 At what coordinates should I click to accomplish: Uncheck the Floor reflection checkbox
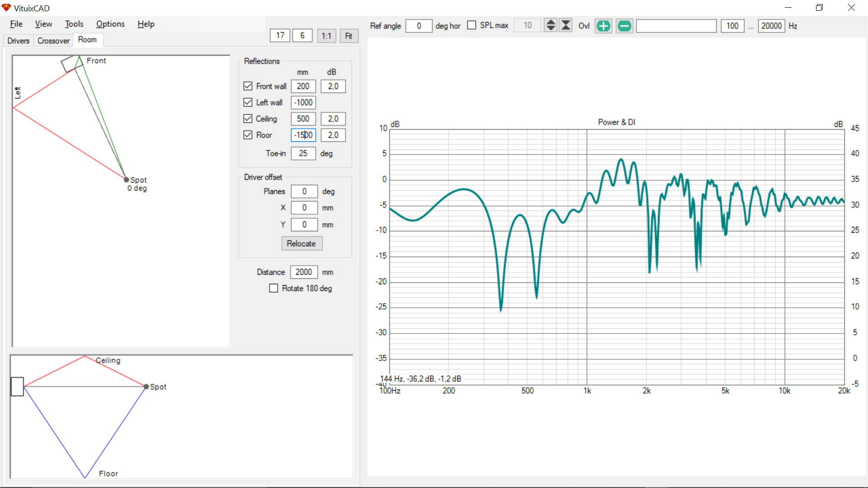(x=248, y=135)
